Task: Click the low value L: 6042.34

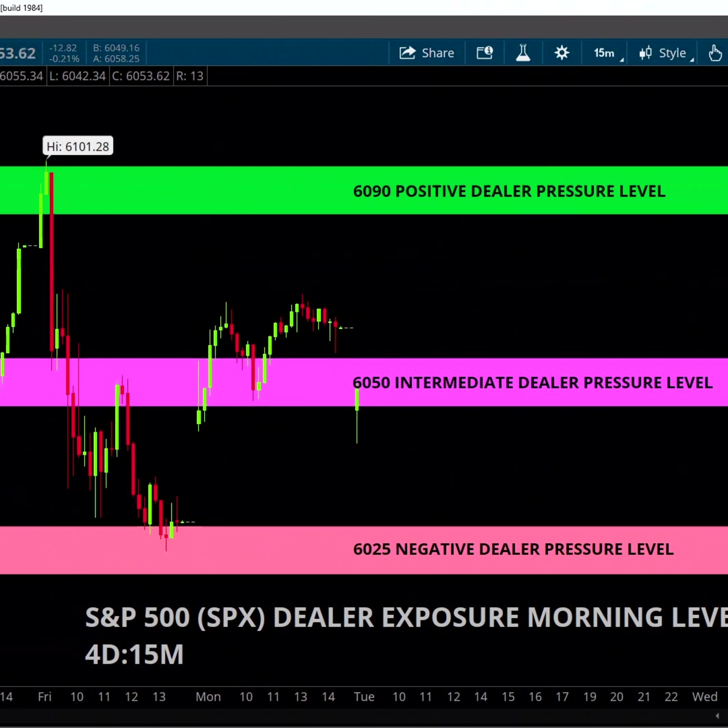Action: point(78,76)
